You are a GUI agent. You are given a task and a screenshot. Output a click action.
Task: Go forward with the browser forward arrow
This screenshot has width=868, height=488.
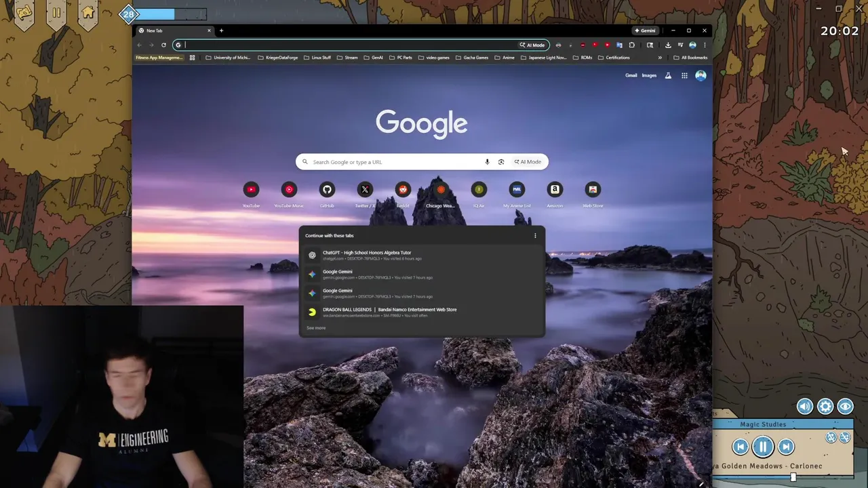click(x=151, y=45)
